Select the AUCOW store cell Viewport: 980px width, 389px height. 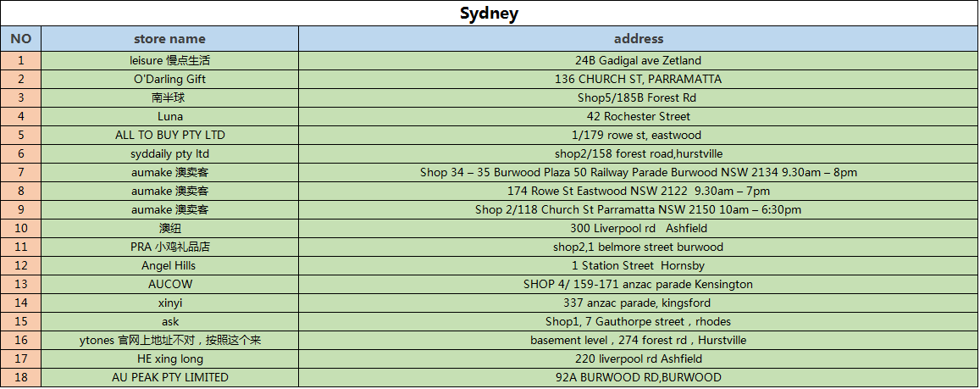169,285
